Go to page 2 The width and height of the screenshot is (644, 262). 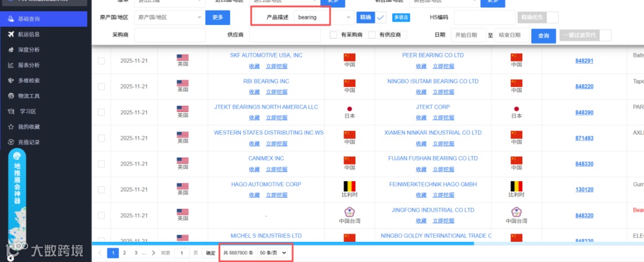coord(125,253)
